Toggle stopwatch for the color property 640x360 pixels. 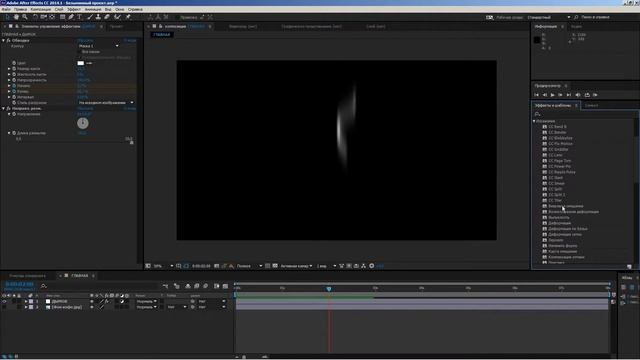pos(14,63)
